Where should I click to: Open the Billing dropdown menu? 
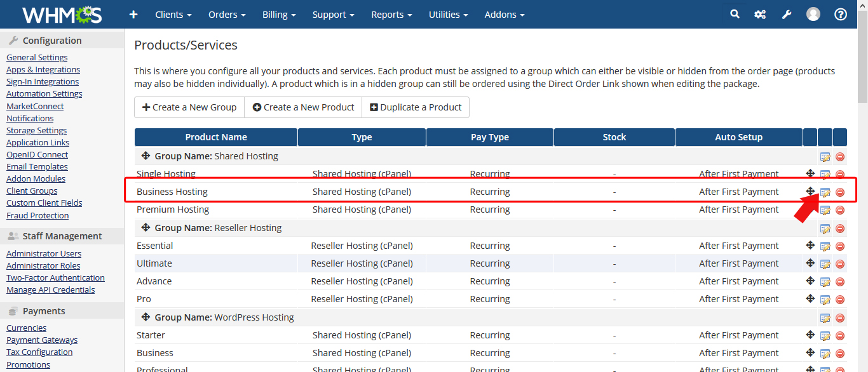pyautogui.click(x=279, y=15)
